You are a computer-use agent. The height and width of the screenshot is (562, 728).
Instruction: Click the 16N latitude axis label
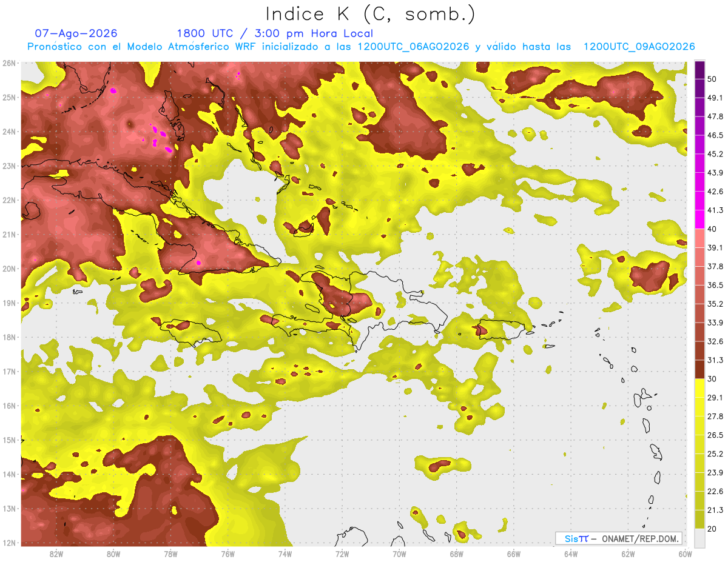9,406
